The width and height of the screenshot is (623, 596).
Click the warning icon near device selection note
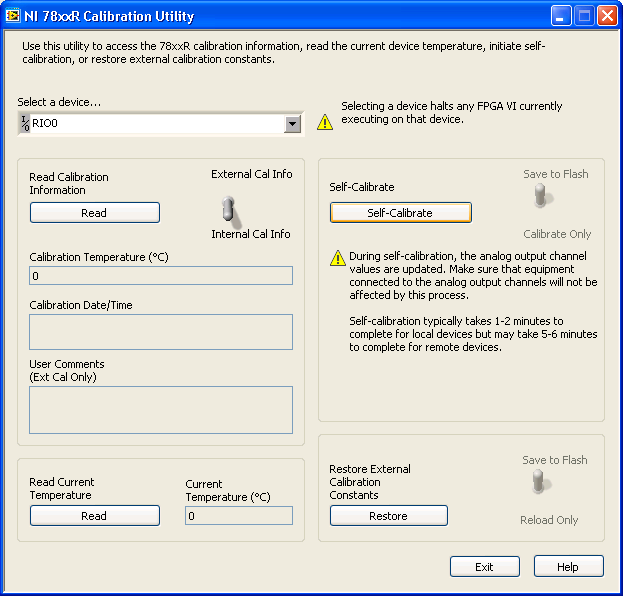pyautogui.click(x=325, y=122)
